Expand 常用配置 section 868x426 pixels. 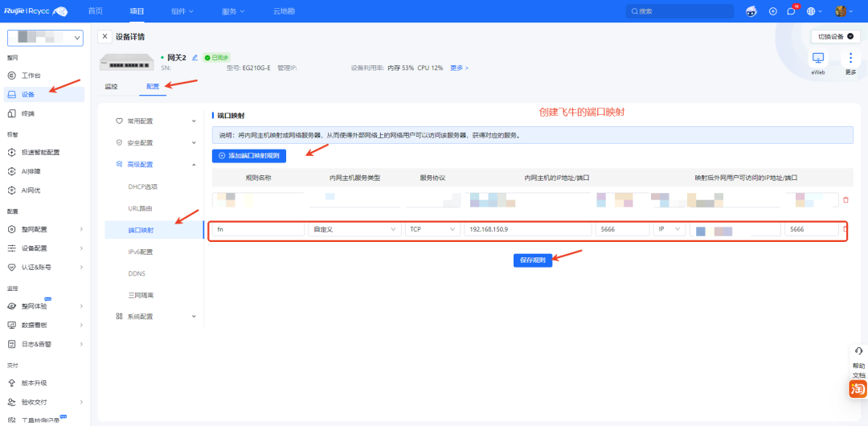coord(155,121)
